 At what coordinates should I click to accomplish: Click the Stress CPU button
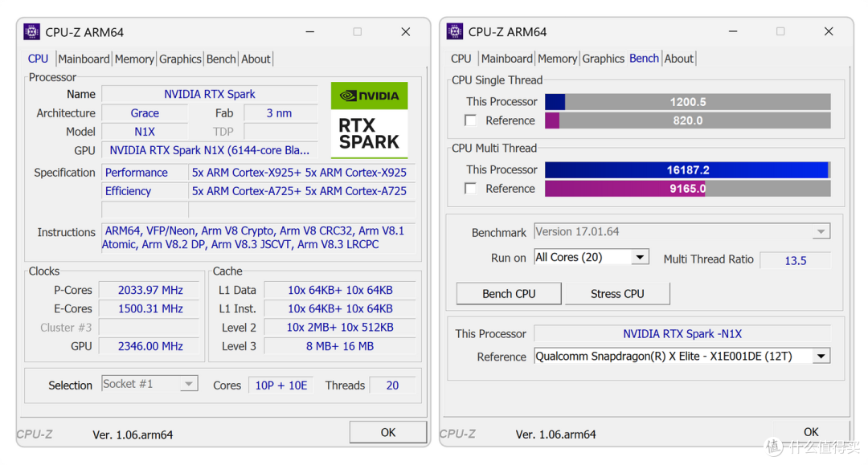pyautogui.click(x=617, y=294)
